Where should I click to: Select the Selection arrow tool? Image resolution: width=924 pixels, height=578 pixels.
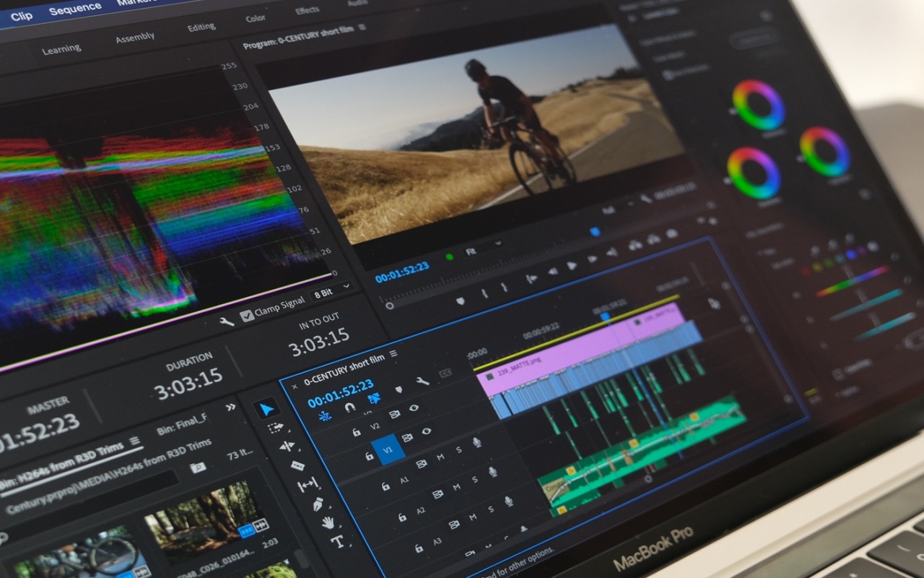coord(266,410)
